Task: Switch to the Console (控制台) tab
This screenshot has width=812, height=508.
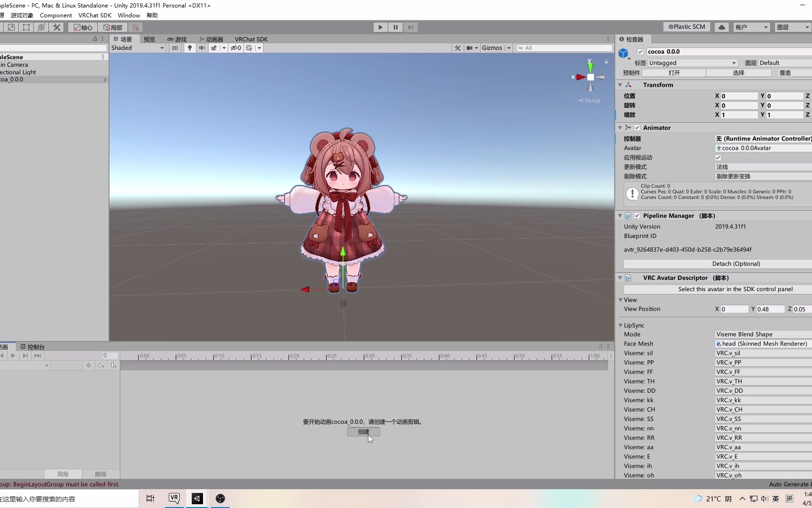Action: click(32, 347)
